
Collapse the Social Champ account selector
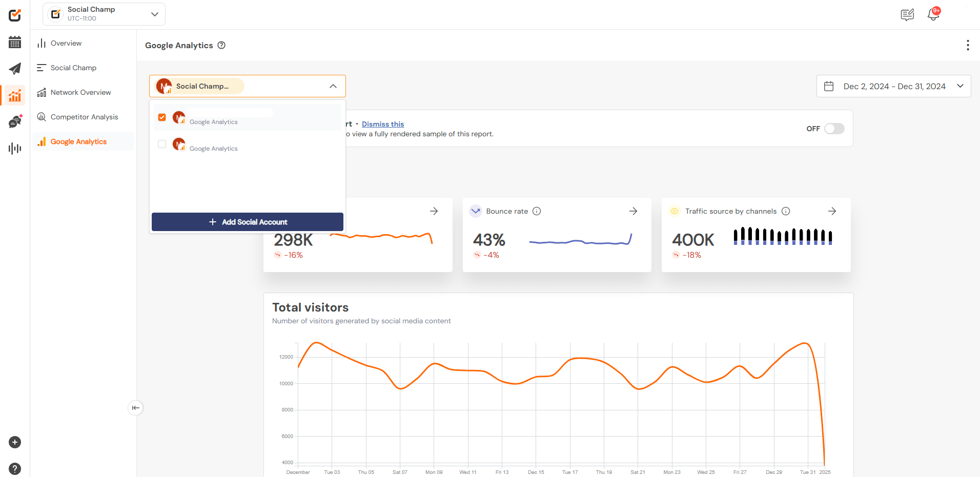(x=333, y=86)
